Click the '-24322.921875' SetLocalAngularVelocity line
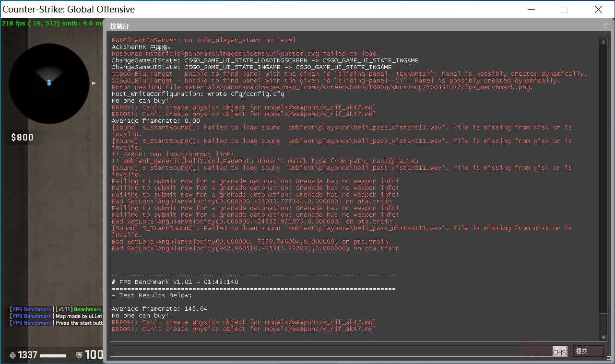 click(x=251, y=222)
